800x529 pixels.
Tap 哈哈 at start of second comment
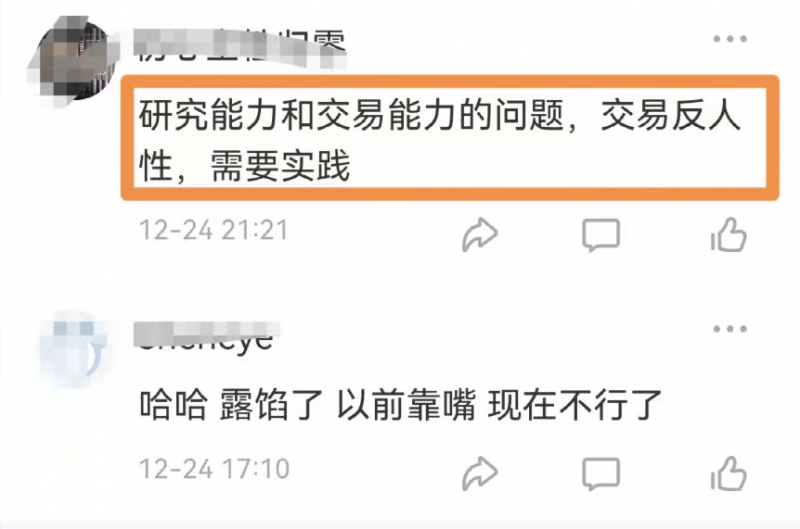click(173, 405)
